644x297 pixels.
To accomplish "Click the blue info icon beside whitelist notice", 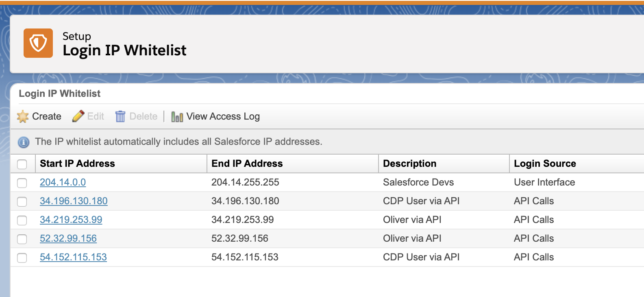I will click(x=24, y=142).
